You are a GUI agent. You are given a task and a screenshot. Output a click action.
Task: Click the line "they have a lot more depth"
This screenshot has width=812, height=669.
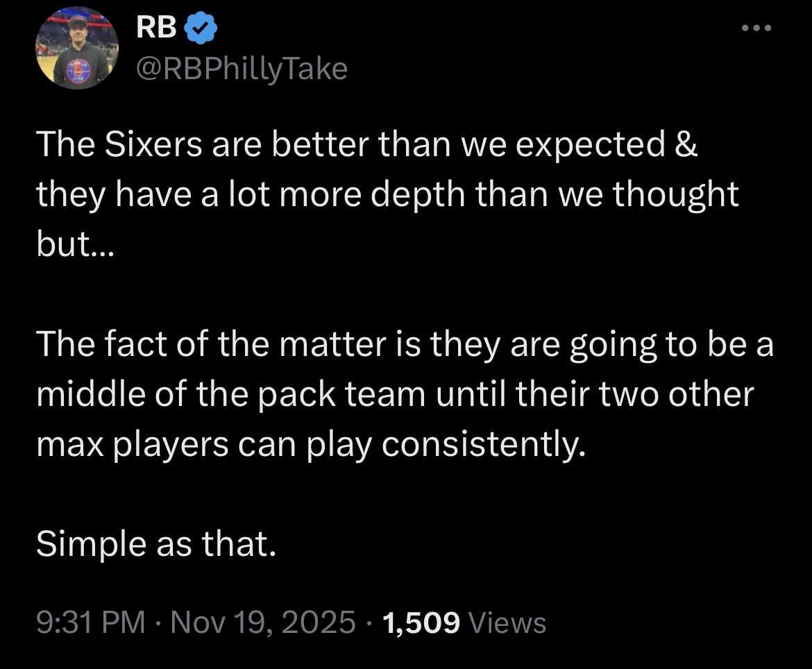[387, 194]
